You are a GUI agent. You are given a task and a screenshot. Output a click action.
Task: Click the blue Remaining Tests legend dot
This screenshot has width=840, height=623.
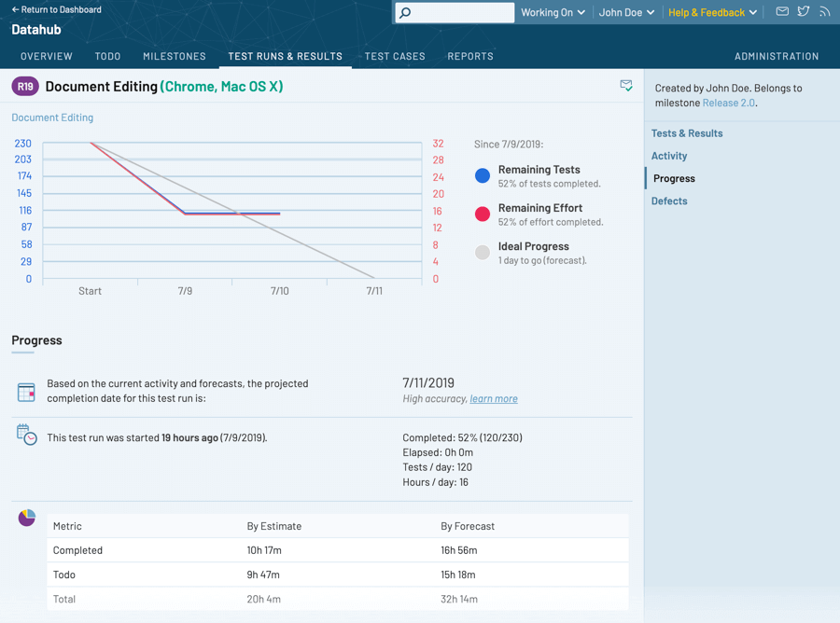coord(483,175)
